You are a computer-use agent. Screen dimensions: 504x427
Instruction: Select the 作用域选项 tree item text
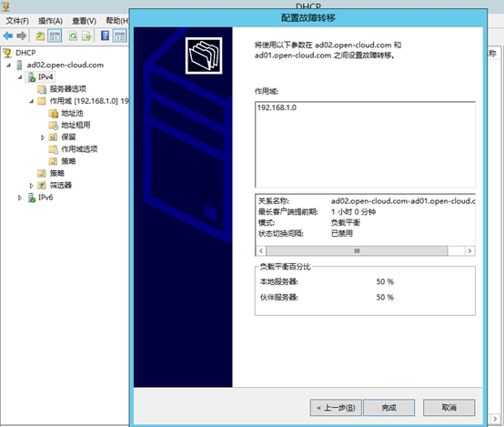tap(79, 149)
